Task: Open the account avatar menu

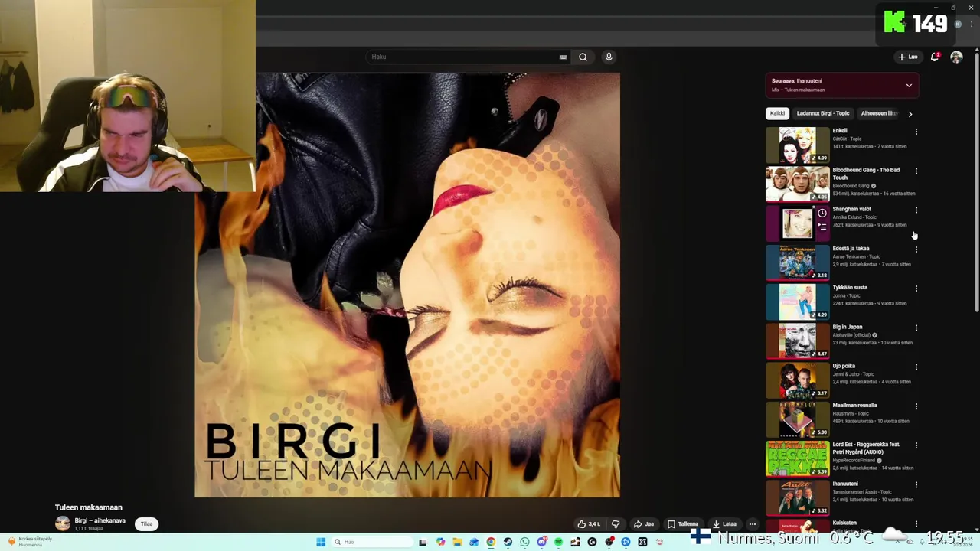Action: click(x=956, y=57)
